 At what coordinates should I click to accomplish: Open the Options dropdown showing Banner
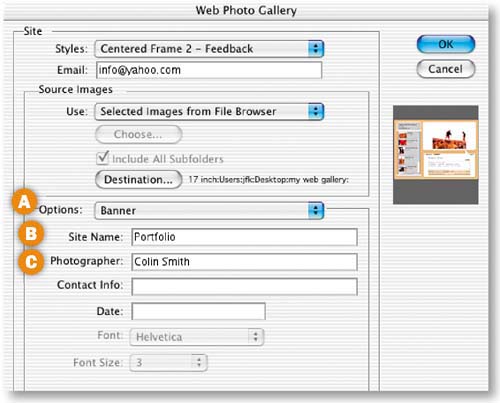pos(209,211)
